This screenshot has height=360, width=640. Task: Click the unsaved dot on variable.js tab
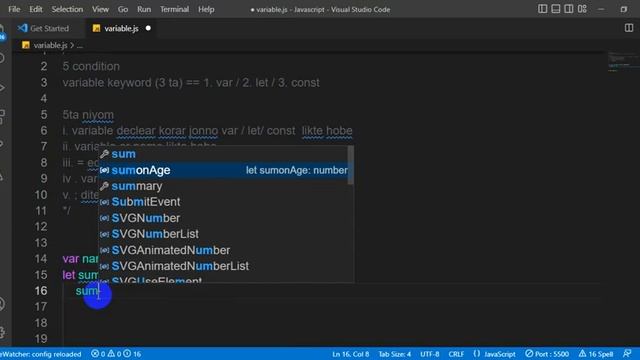tap(148, 28)
